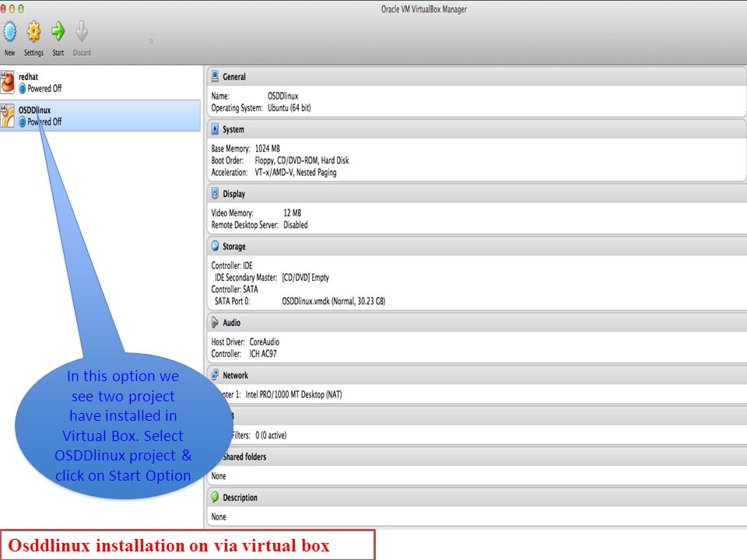Click None under Description
747x560 pixels.
tap(219, 516)
